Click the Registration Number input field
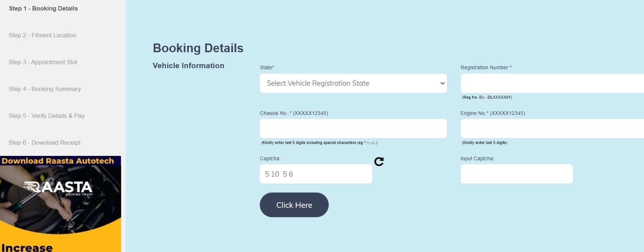Screen dimensions: 644x252 point(551,83)
